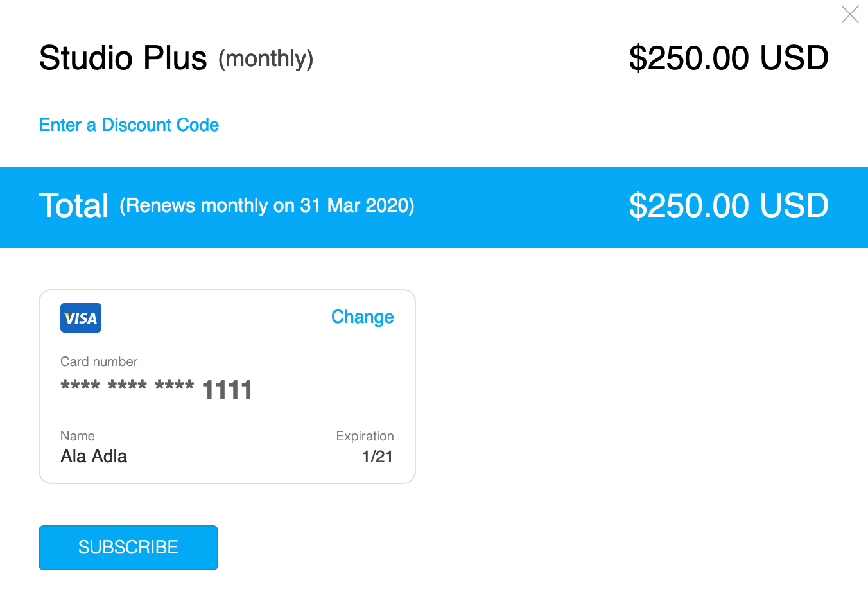Click the plan price $250.00 USD at top

click(729, 58)
